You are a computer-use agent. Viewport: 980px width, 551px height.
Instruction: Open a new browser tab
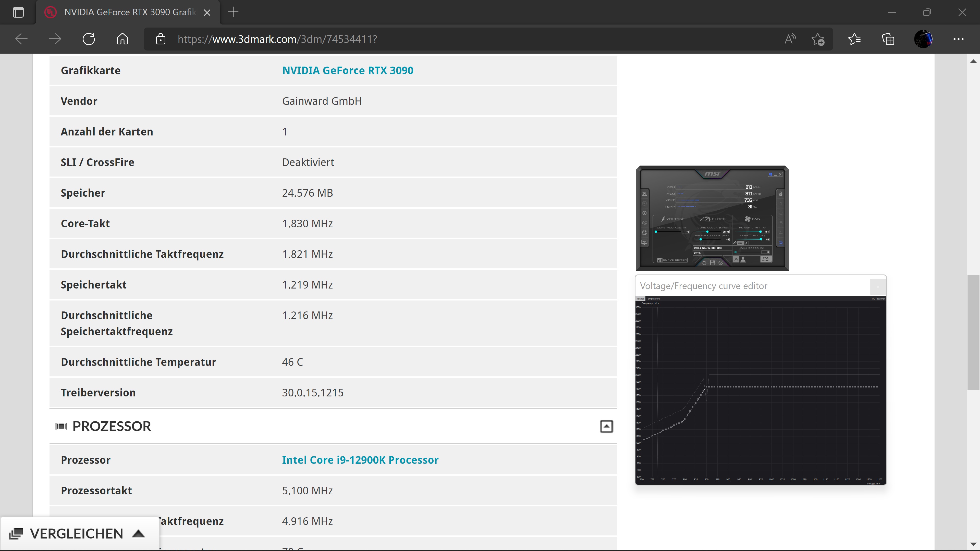point(233,12)
